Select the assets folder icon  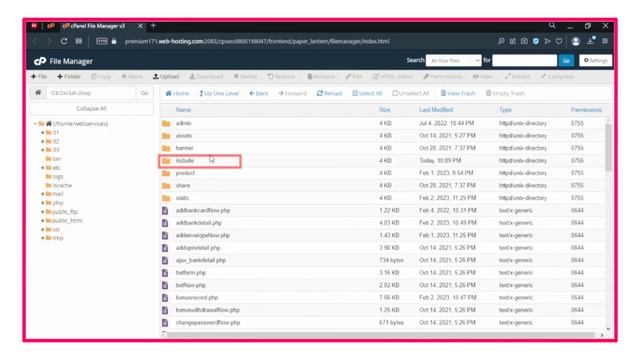(166, 136)
